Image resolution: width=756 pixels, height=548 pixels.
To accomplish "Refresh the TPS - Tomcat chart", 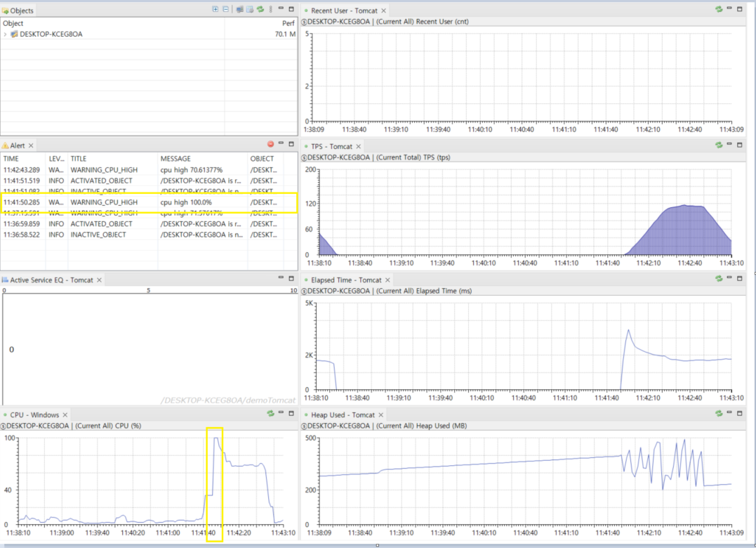I will pos(718,145).
